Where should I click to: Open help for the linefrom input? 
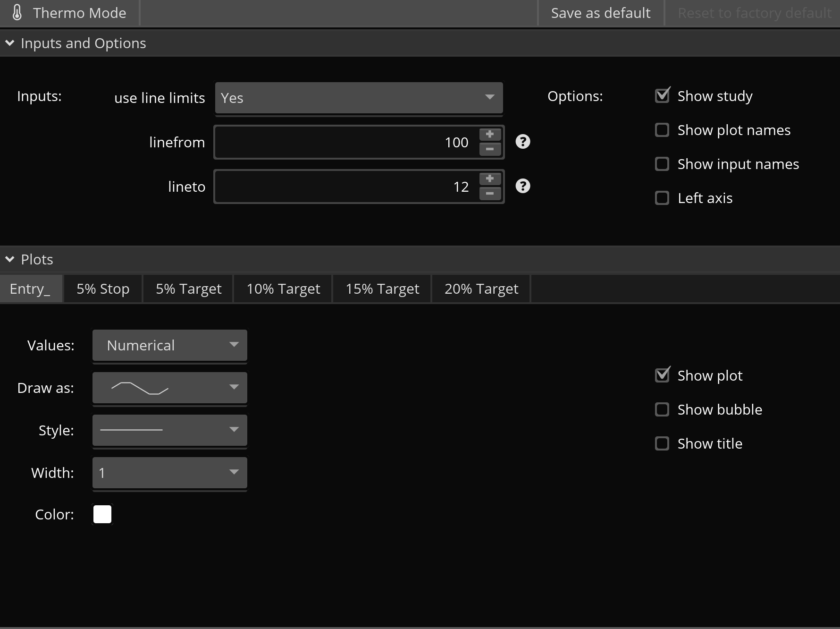click(x=523, y=142)
